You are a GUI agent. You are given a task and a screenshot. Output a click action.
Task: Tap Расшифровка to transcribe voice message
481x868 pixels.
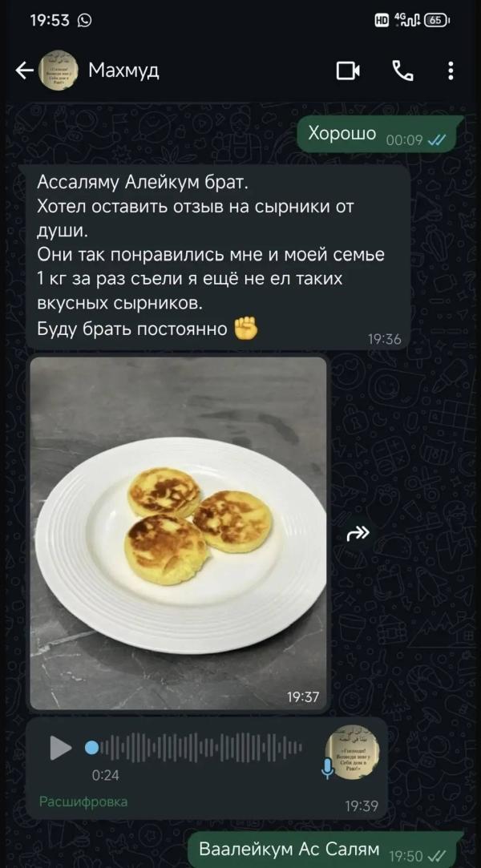[83, 801]
